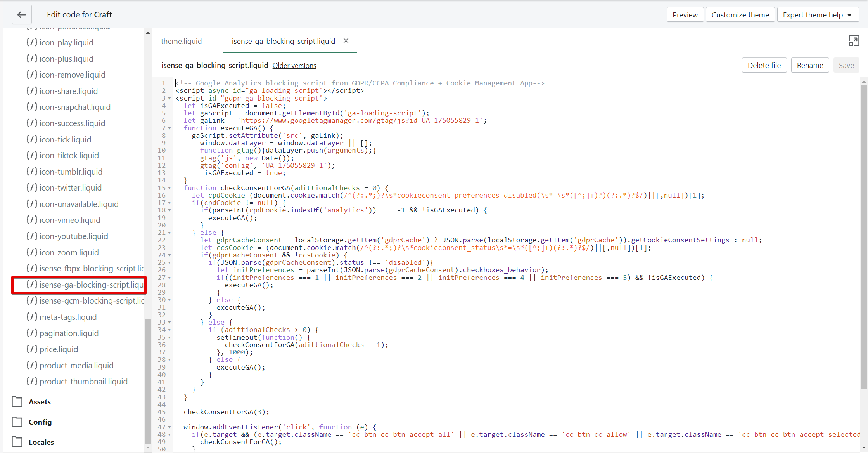Screen dimensions: 868x453
Task: Open the Expert theme help dropdown
Action: click(x=818, y=15)
